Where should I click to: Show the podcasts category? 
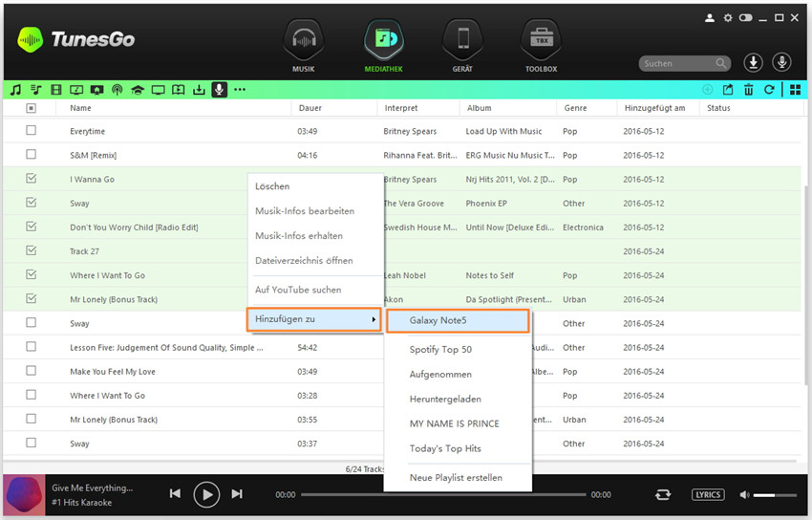tap(118, 90)
